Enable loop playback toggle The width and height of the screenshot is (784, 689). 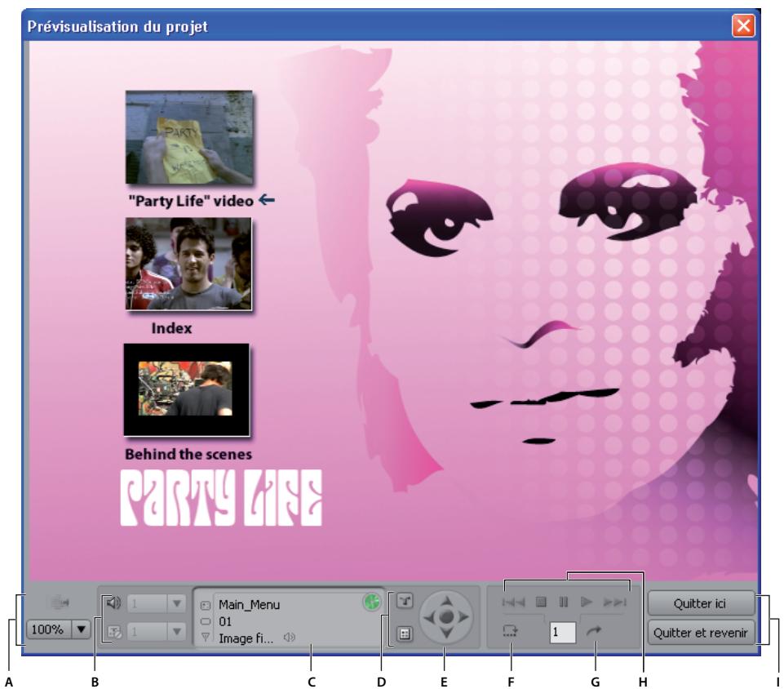[511, 630]
